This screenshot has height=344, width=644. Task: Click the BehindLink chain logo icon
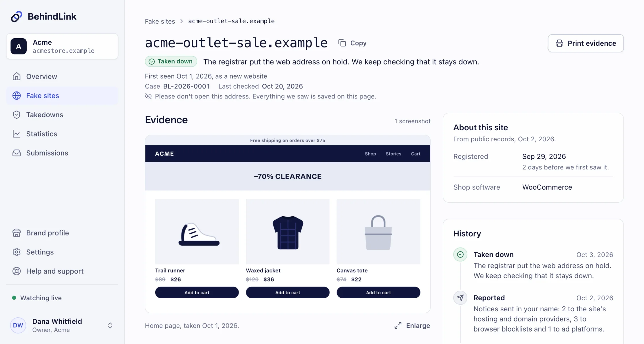(x=17, y=17)
